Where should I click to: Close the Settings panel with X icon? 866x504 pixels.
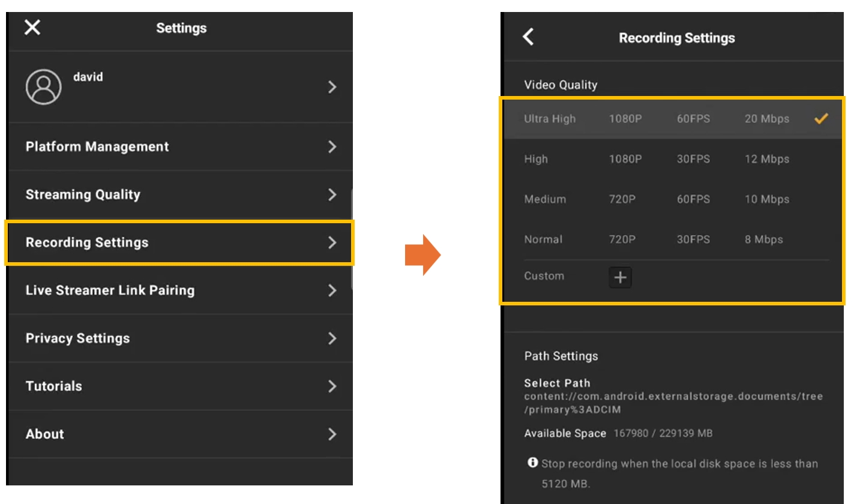tap(32, 27)
